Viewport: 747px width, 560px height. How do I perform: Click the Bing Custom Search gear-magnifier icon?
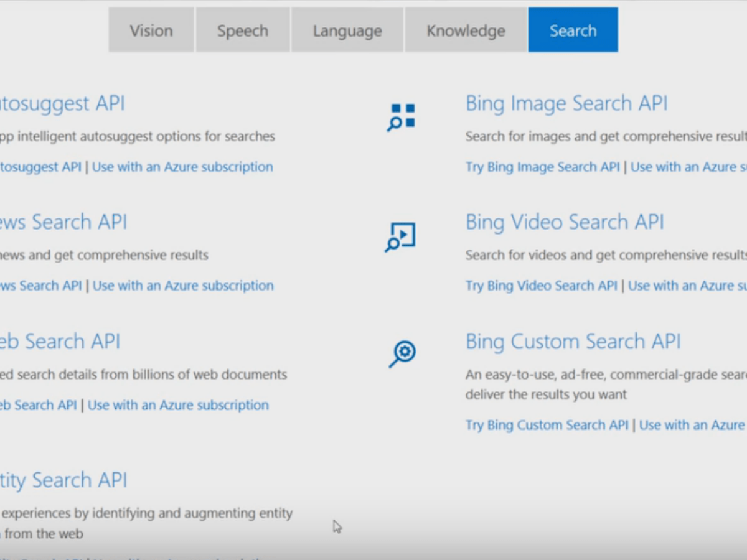coord(402,354)
